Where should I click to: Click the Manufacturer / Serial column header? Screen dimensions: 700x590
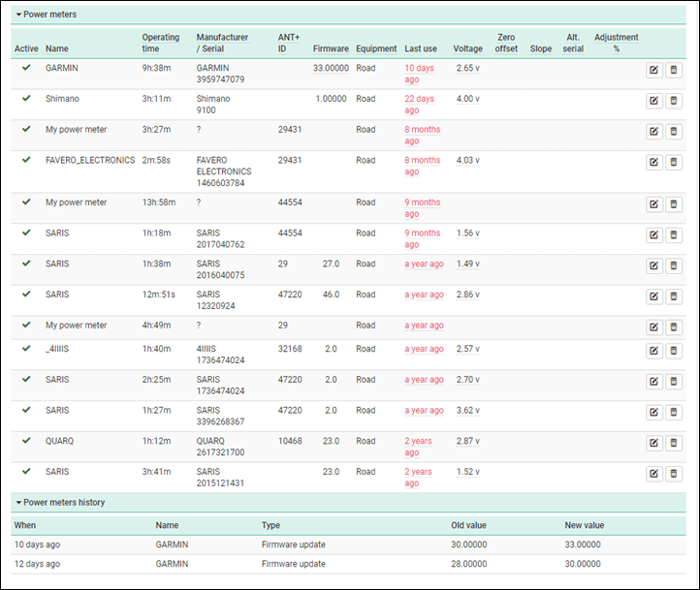(222, 43)
